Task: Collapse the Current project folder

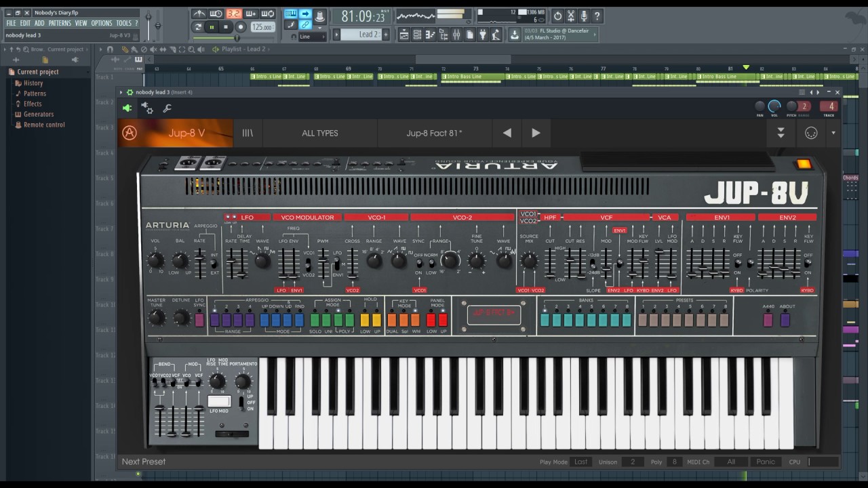Action: (x=37, y=72)
